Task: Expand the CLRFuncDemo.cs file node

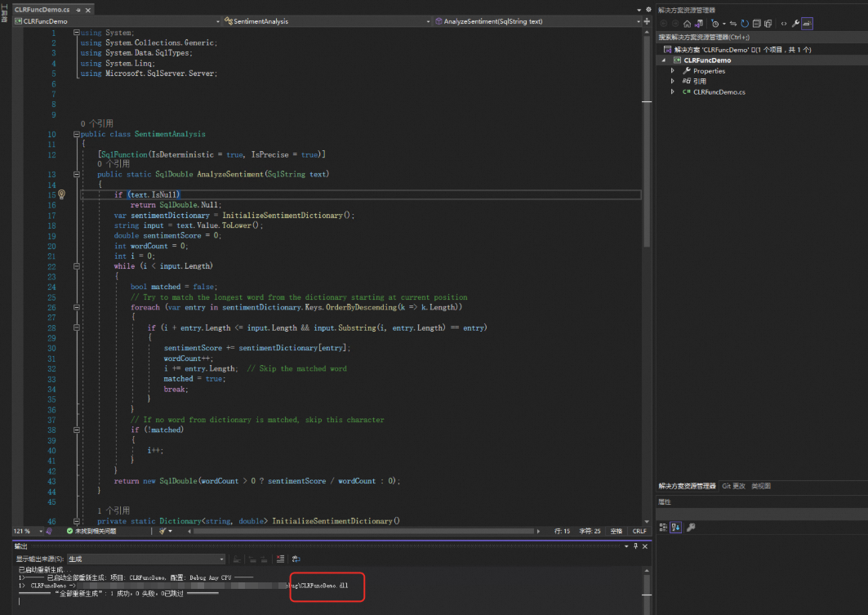Action: pyautogui.click(x=673, y=92)
